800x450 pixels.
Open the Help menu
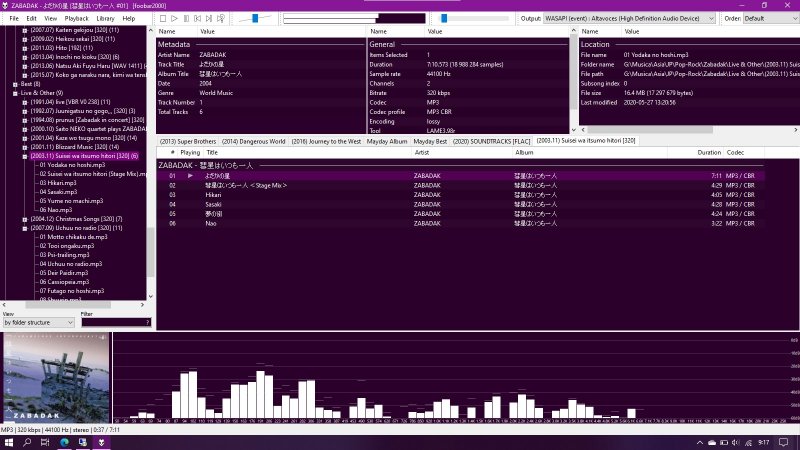click(x=129, y=18)
